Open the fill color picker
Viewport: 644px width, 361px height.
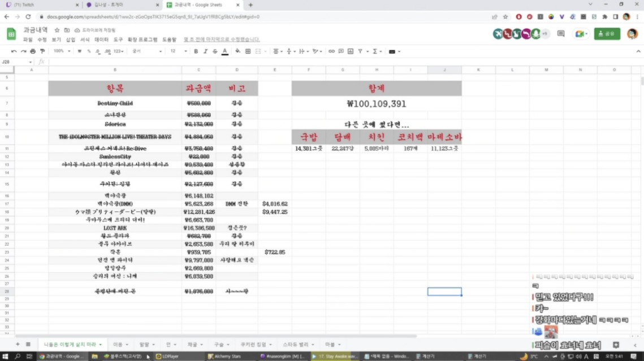pyautogui.click(x=237, y=51)
